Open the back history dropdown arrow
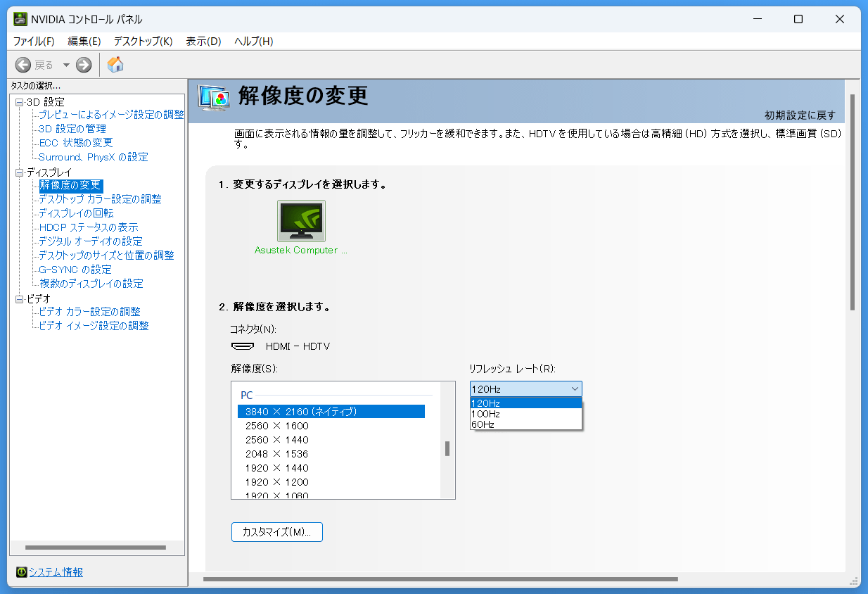 pos(66,65)
